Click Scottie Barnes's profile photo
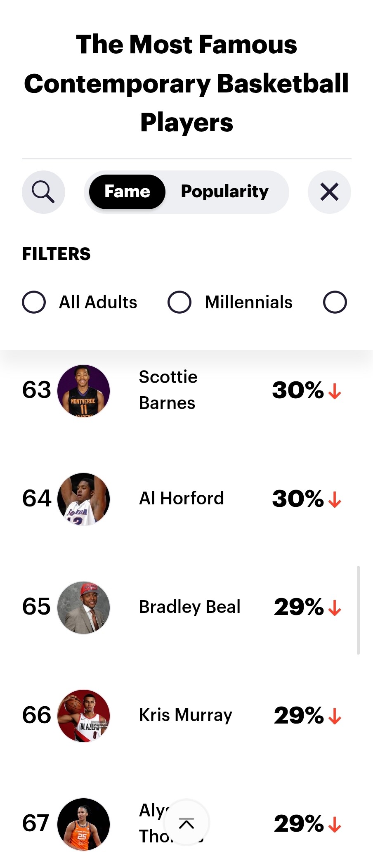The height and width of the screenshot is (868, 373). coord(83,391)
